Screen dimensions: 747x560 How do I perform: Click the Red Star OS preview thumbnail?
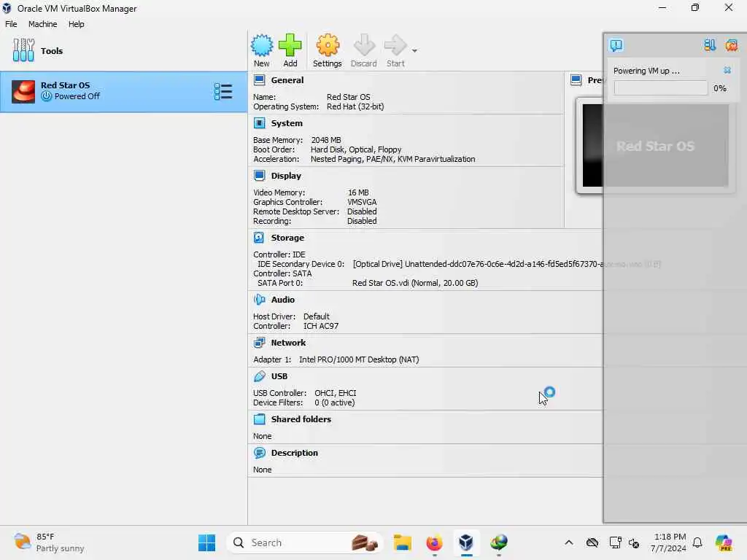tap(655, 146)
